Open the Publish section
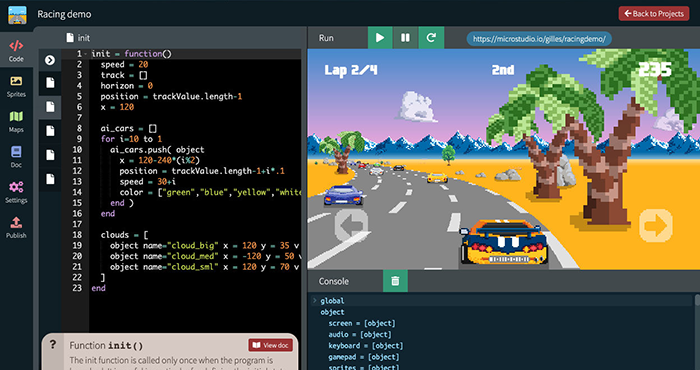This screenshot has height=370, width=700. click(16, 227)
